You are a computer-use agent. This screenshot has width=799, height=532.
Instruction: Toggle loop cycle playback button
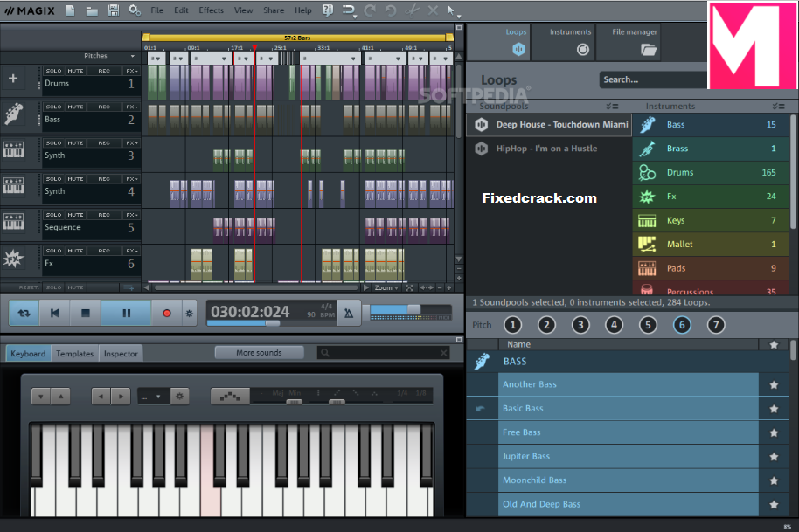[24, 313]
